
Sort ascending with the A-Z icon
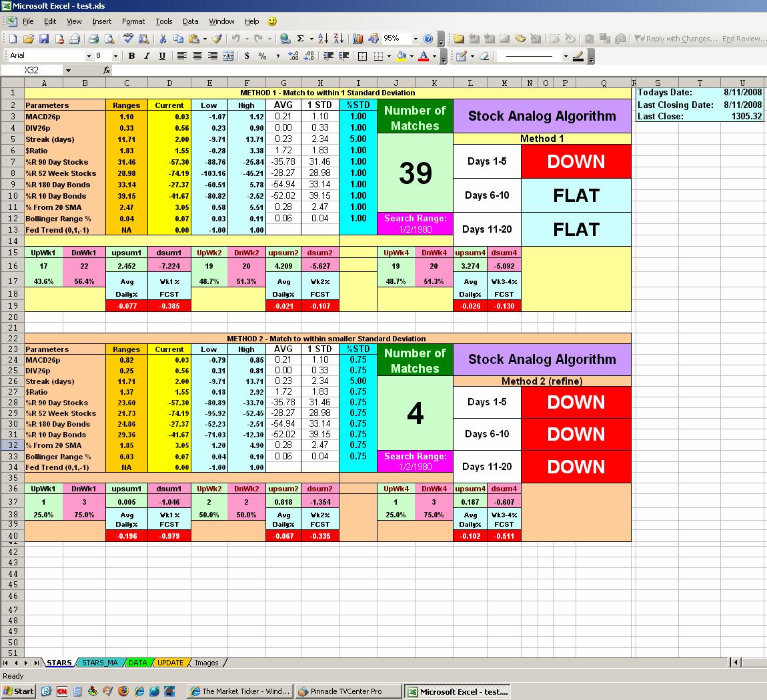coord(323,39)
